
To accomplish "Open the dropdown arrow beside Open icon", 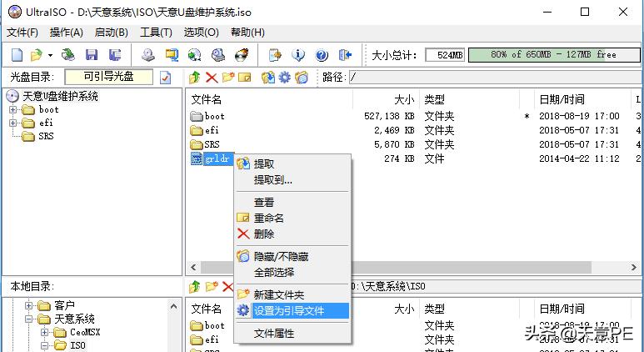I will pyautogui.click(x=50, y=55).
